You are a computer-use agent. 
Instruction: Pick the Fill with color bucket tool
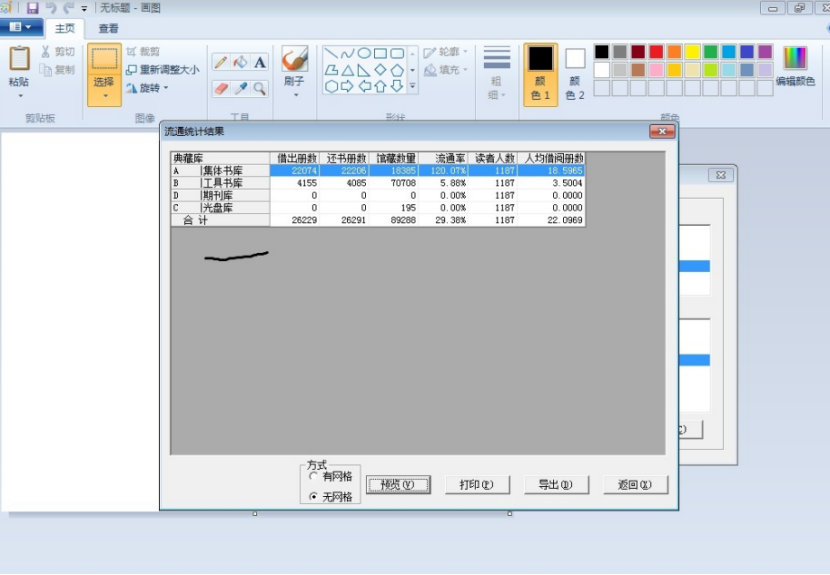(x=240, y=62)
